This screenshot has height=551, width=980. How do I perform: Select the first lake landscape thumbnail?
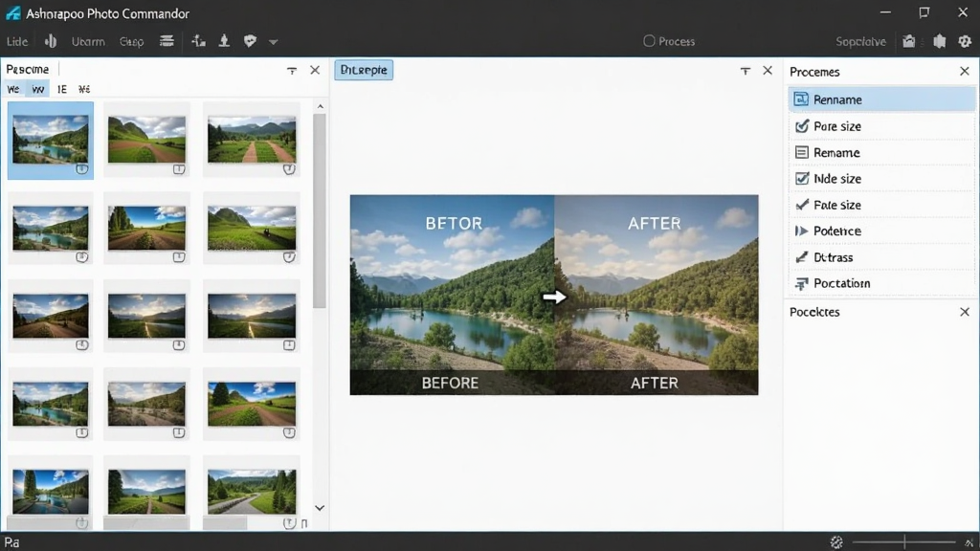[x=51, y=141]
